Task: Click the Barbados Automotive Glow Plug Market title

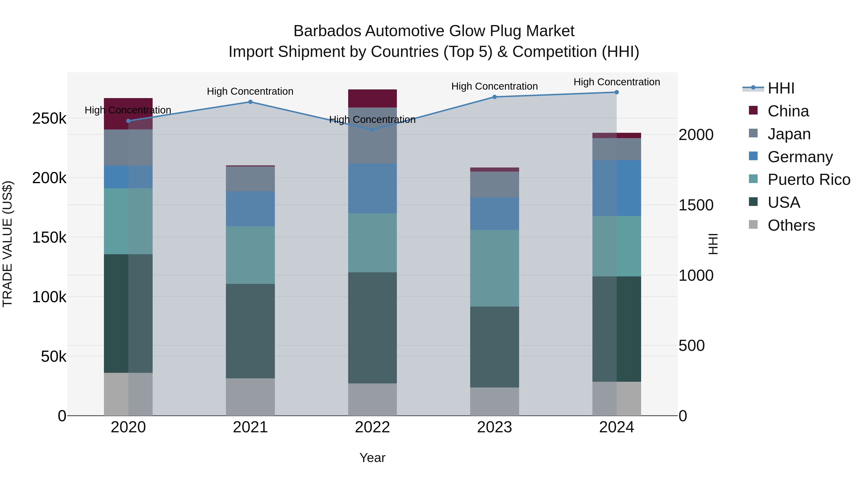Action: [434, 31]
